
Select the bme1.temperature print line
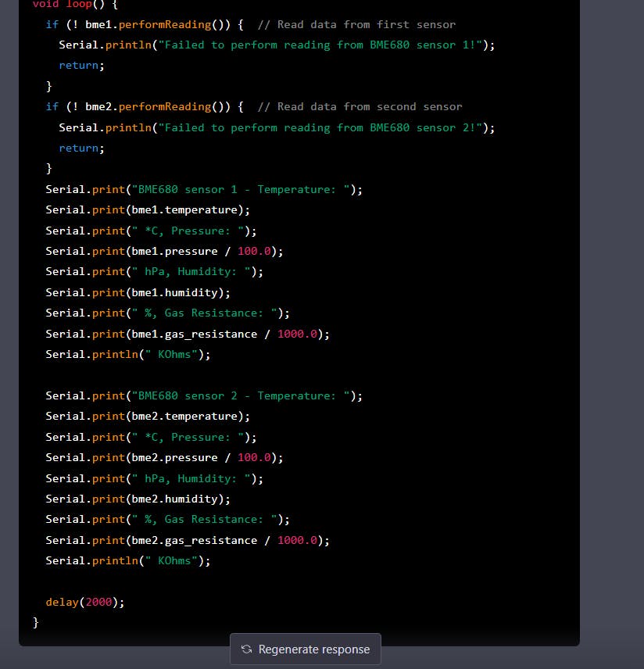tap(148, 209)
